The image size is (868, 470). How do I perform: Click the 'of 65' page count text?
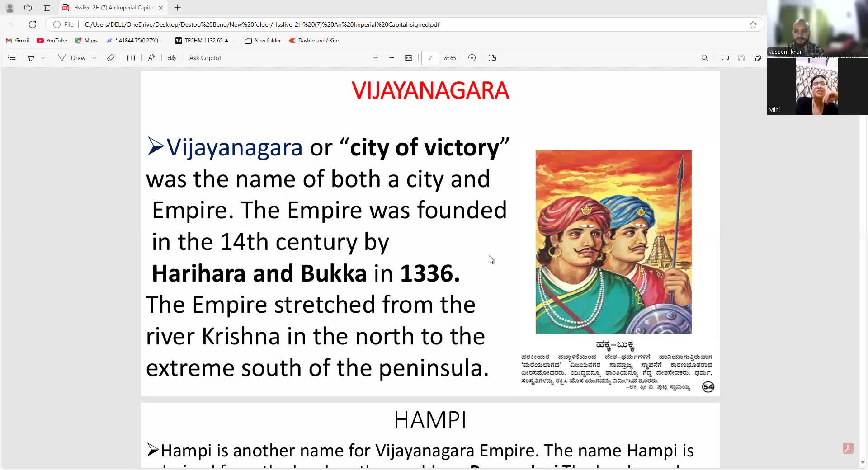(450, 58)
